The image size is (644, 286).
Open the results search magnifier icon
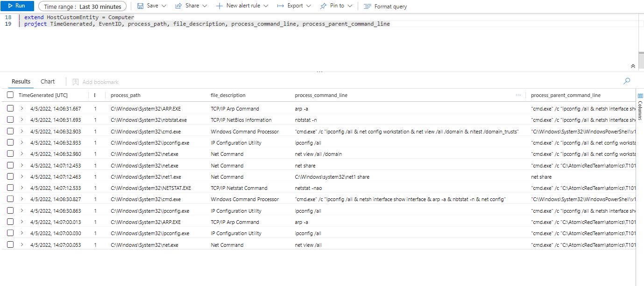click(x=627, y=81)
